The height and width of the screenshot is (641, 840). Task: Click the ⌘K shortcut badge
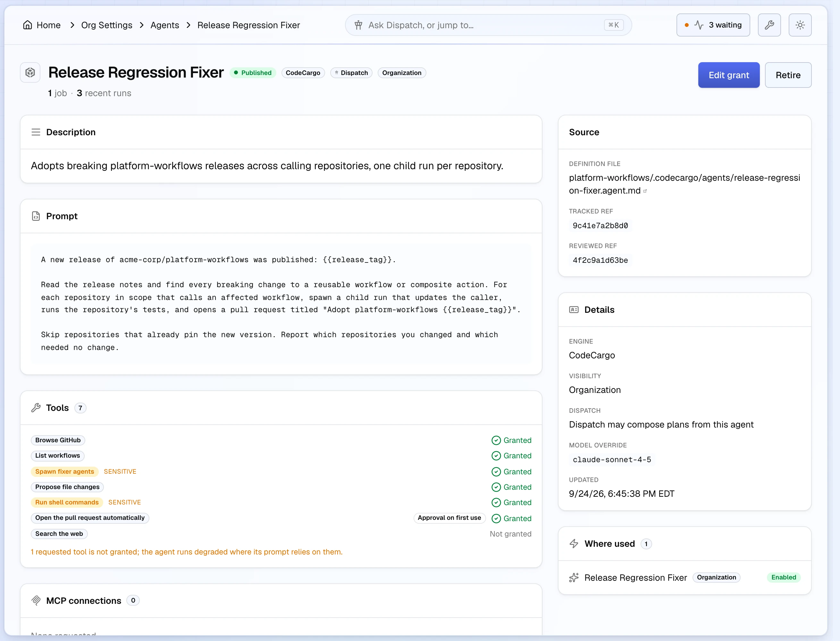614,25
